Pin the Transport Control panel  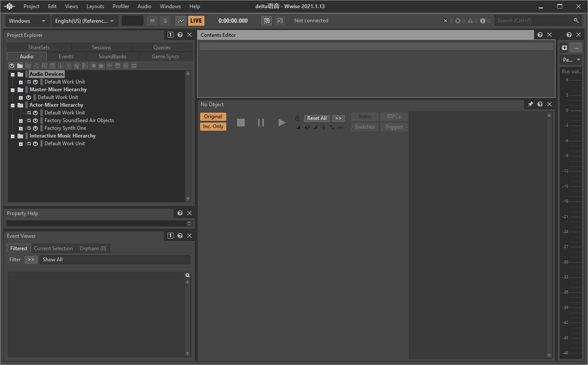pos(530,104)
